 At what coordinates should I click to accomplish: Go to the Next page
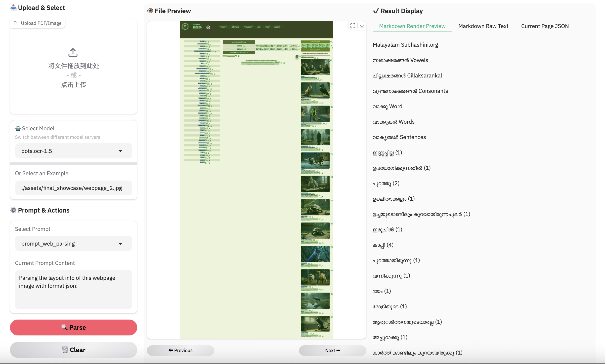332,350
